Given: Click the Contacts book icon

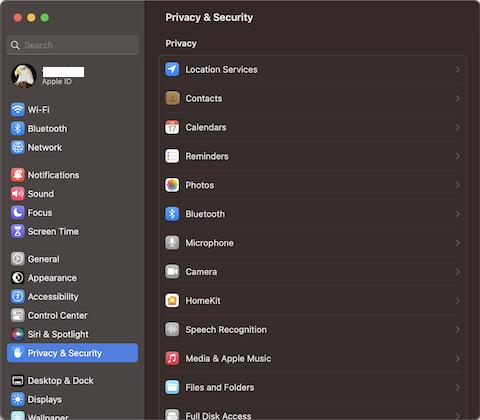Looking at the screenshot, I should pyautogui.click(x=172, y=98).
